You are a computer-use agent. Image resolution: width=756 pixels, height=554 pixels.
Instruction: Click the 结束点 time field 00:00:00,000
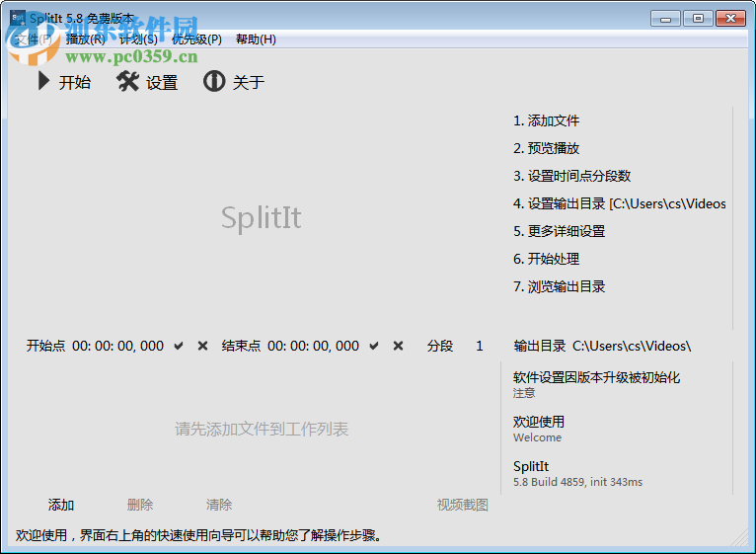point(314,346)
